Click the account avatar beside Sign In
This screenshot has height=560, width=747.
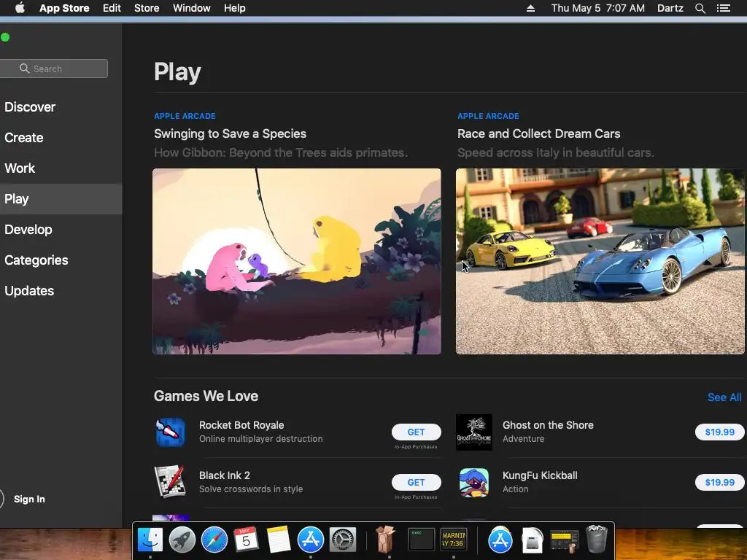(1, 499)
